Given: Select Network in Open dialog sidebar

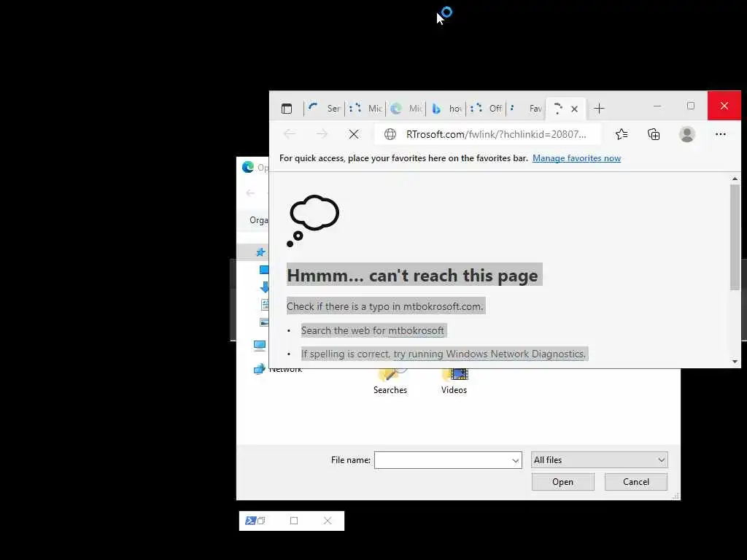Looking at the screenshot, I should point(278,369).
